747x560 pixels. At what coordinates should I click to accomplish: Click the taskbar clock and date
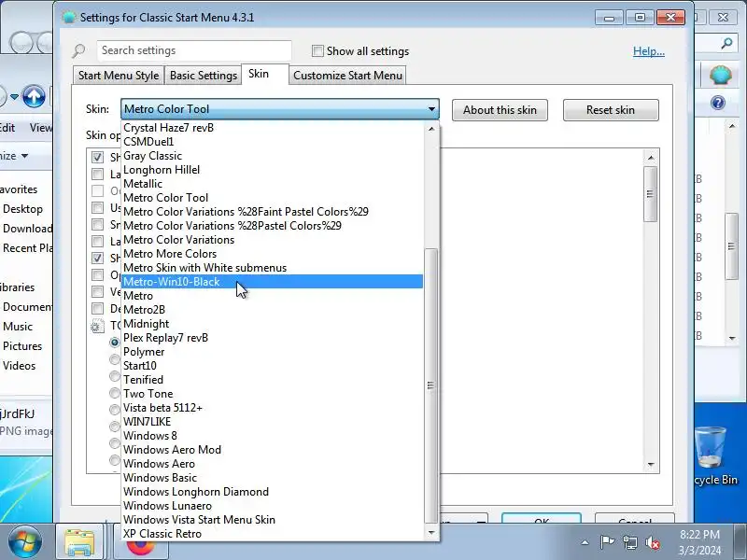point(699,542)
